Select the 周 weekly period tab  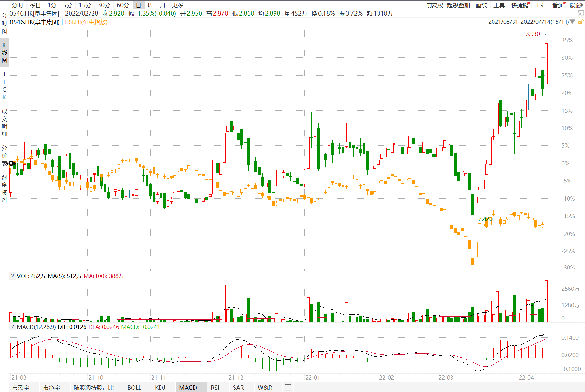[151, 5]
